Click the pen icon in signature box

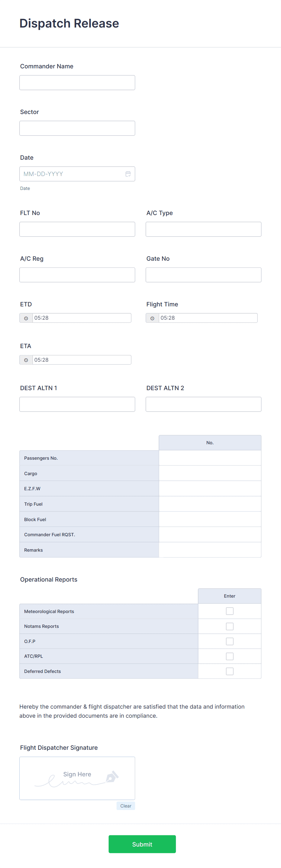[112, 777]
